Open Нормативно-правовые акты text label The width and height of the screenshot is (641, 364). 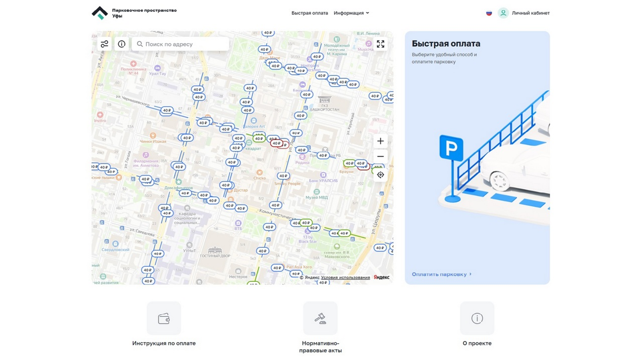pos(320,347)
